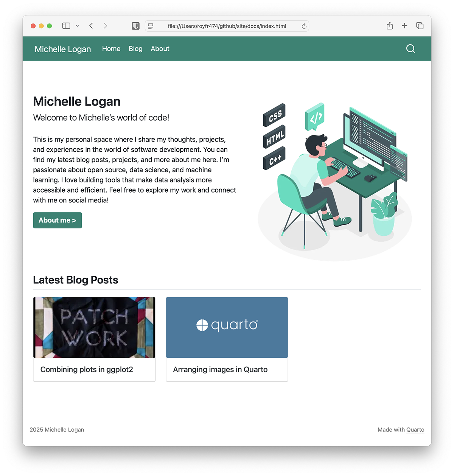Open the site search magnifier icon
The image size is (454, 476).
410,49
